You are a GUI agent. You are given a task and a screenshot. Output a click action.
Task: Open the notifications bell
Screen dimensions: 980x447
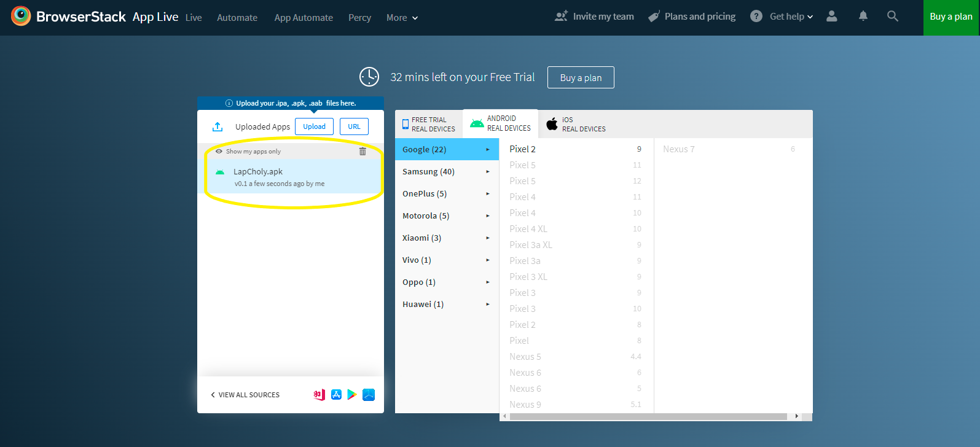point(863,17)
